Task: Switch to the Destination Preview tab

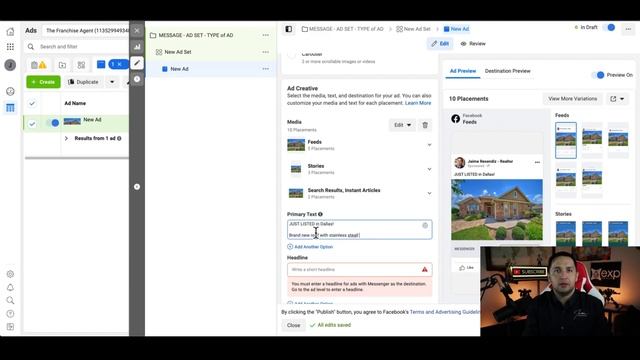Action: pos(507,71)
